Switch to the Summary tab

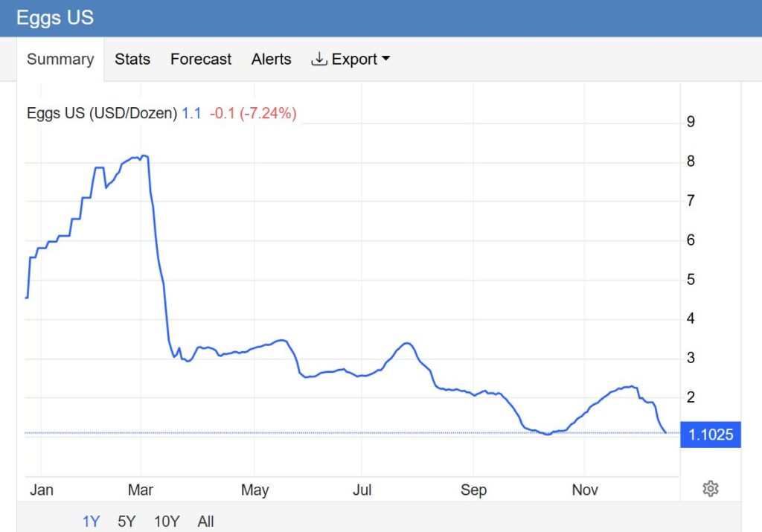(x=60, y=60)
